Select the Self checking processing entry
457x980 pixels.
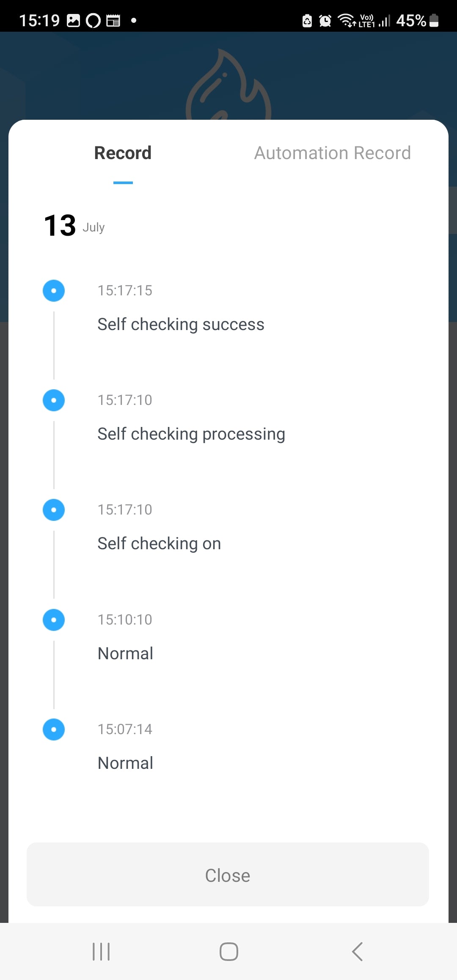click(191, 434)
